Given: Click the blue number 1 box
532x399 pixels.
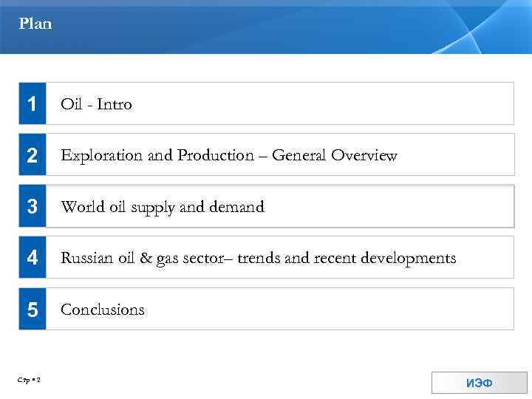Looking at the screenshot, I should pos(33,103).
